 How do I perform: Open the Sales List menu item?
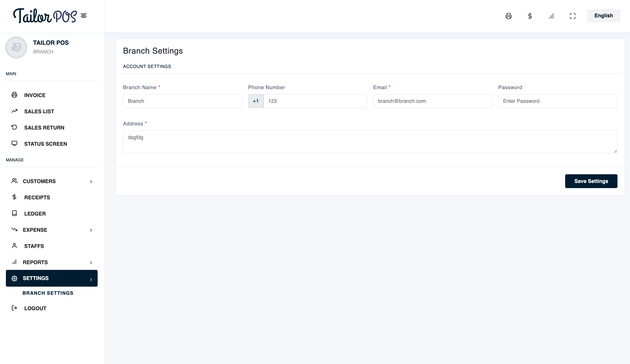click(x=39, y=111)
